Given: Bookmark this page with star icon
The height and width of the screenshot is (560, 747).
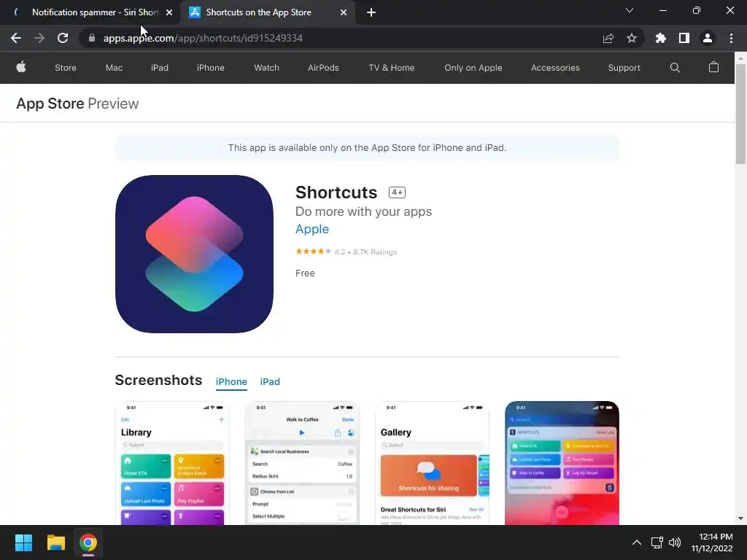Looking at the screenshot, I should 631,38.
